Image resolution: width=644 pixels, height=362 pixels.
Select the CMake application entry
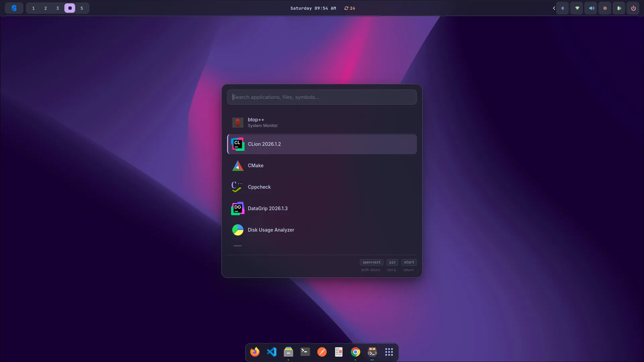pos(322,166)
